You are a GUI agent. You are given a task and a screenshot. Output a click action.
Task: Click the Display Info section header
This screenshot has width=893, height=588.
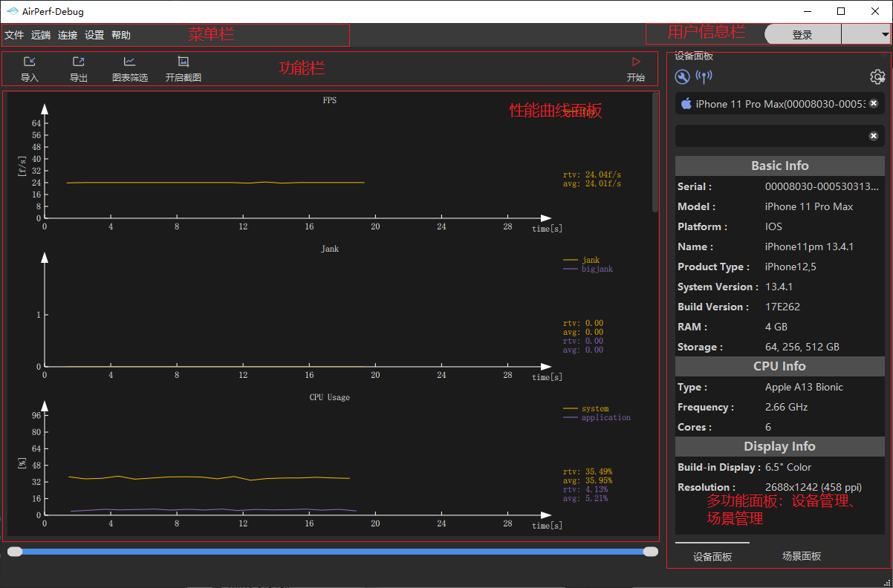point(780,446)
